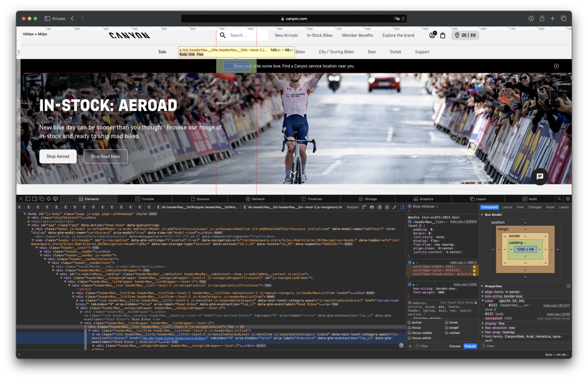The image size is (588, 380).
Task: Enable the :active pseudo-class checkbox
Action: click(409, 322)
